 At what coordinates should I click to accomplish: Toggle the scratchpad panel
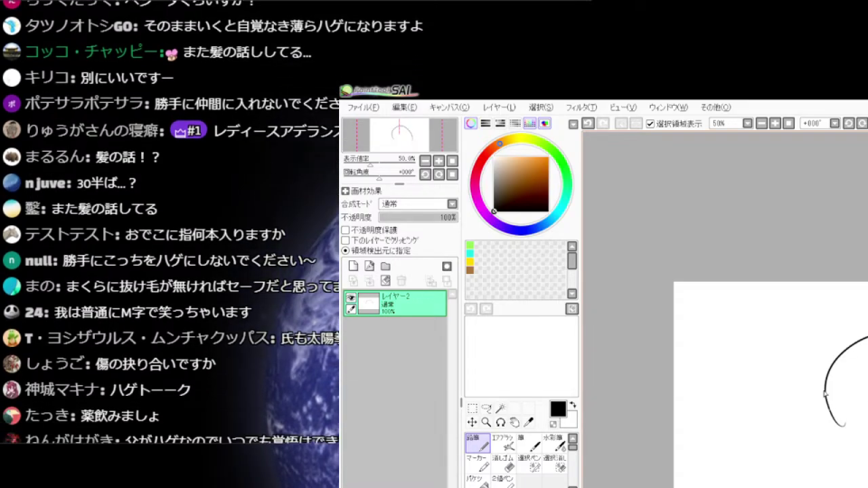(x=545, y=124)
